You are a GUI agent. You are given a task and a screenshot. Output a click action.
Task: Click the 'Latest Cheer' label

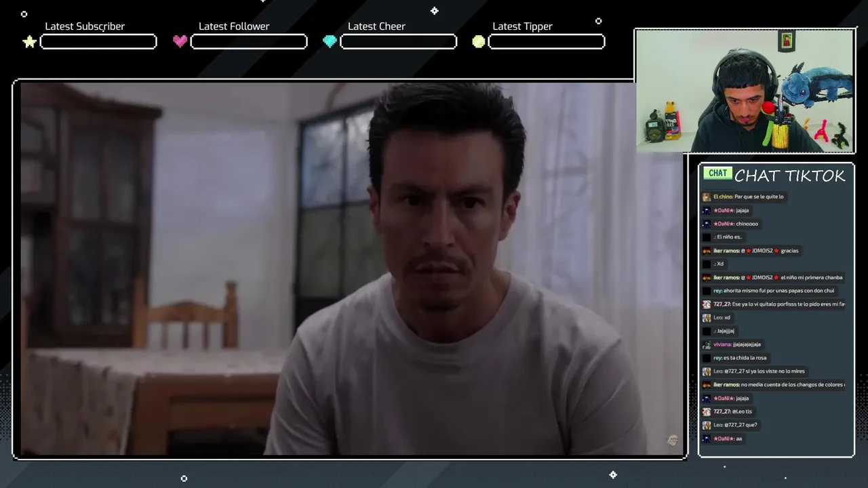pos(376,26)
